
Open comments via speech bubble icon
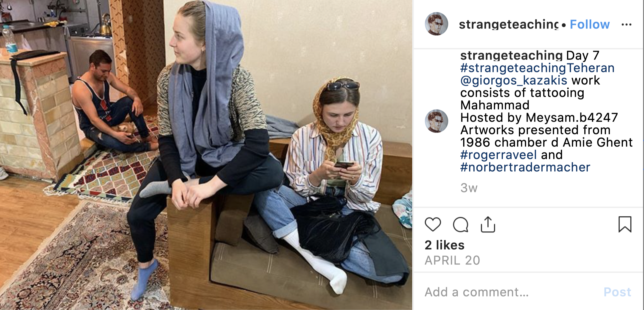[x=460, y=224]
